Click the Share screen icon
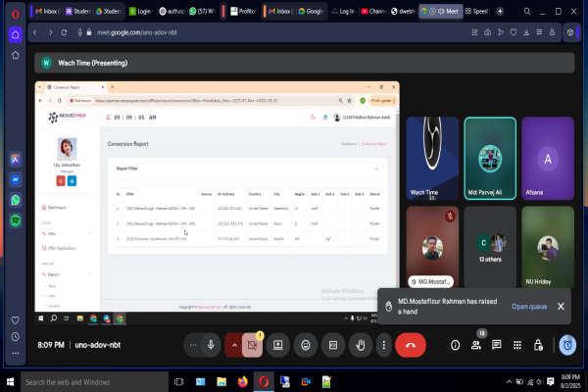The width and height of the screenshot is (588, 392). [x=279, y=345]
